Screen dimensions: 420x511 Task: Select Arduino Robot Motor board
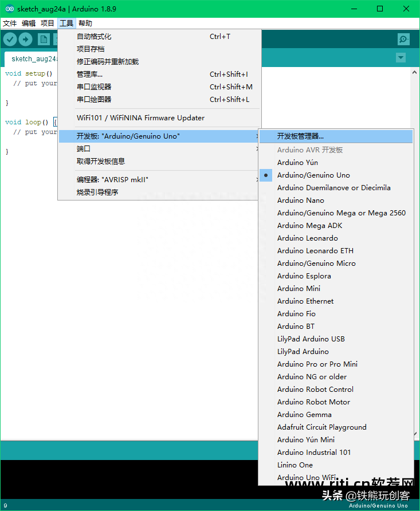point(336,402)
